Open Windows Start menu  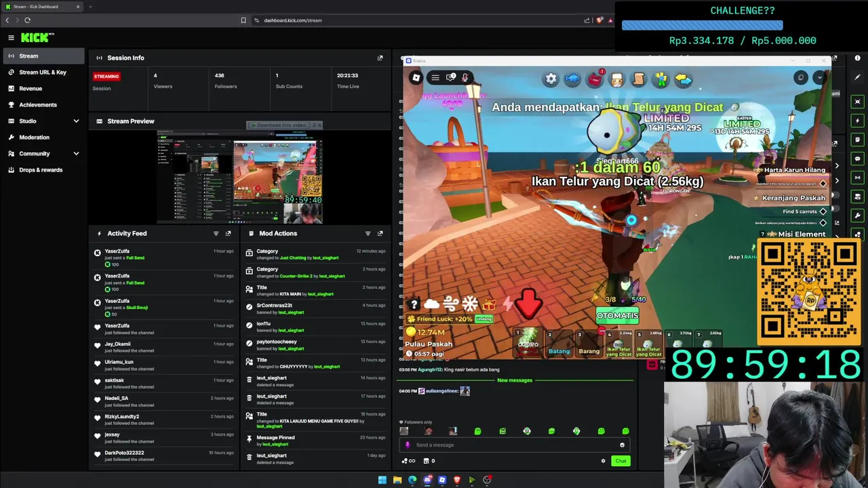382,480
